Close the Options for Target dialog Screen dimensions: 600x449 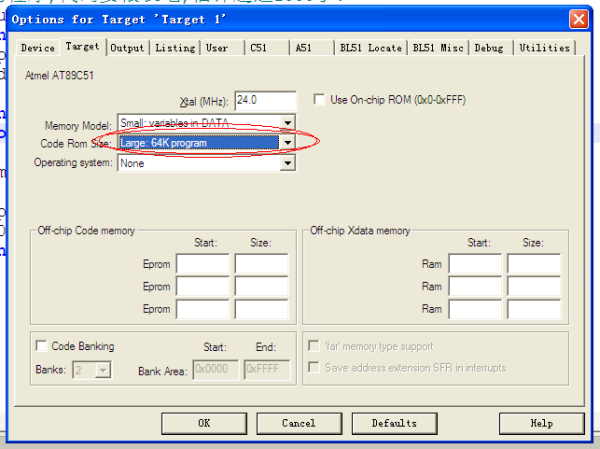point(578,19)
